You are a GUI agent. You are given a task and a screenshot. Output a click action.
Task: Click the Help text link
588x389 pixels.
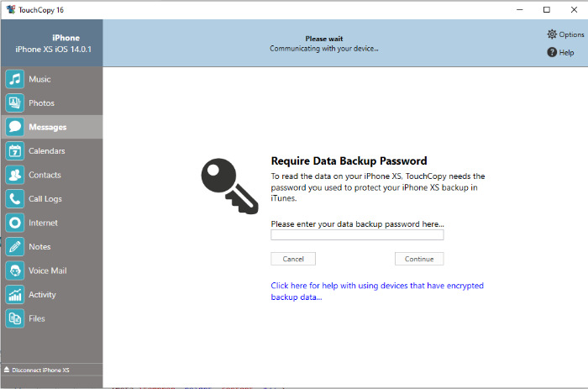[x=567, y=53]
